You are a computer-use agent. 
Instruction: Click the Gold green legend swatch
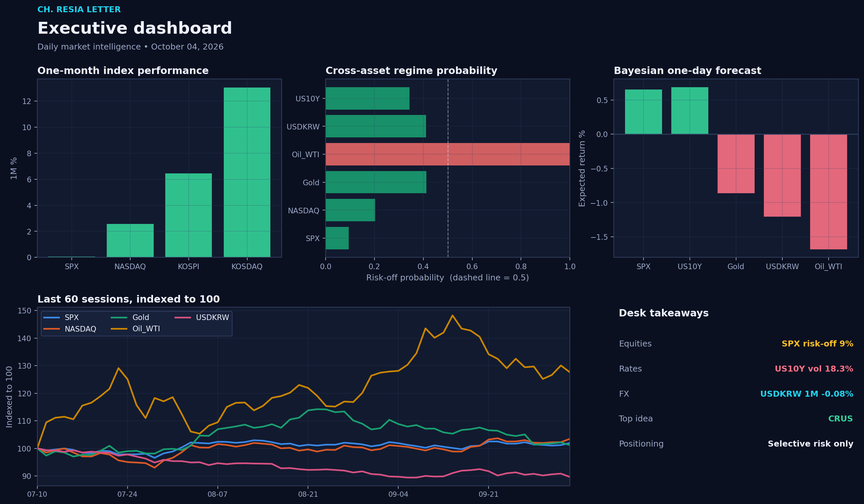click(119, 318)
